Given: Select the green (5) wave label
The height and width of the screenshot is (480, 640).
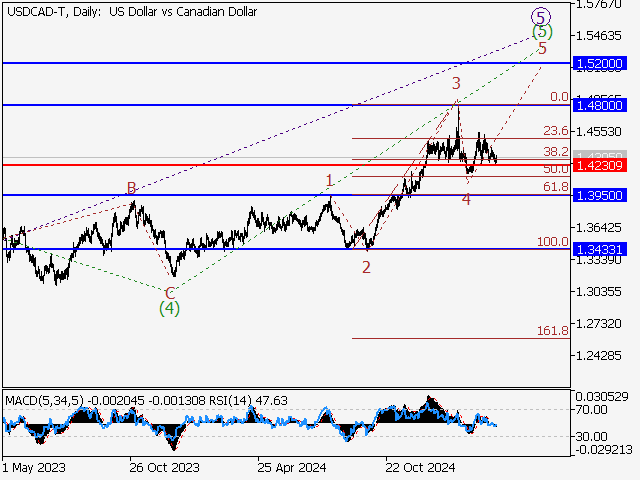Looking at the screenshot, I should point(541,32).
